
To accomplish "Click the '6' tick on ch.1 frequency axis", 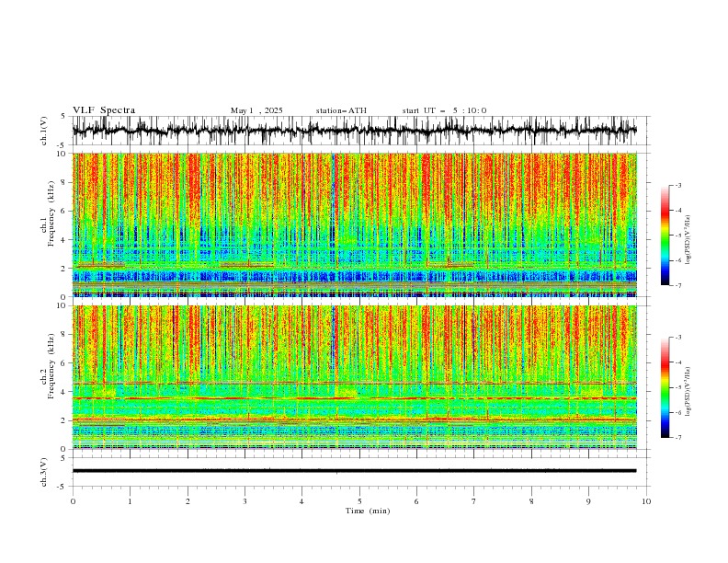I will click(x=65, y=211).
